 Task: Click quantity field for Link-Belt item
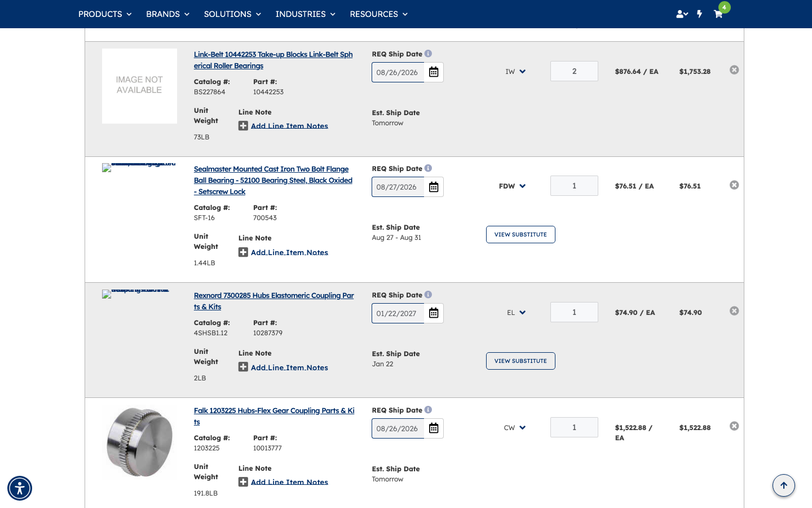574,71
